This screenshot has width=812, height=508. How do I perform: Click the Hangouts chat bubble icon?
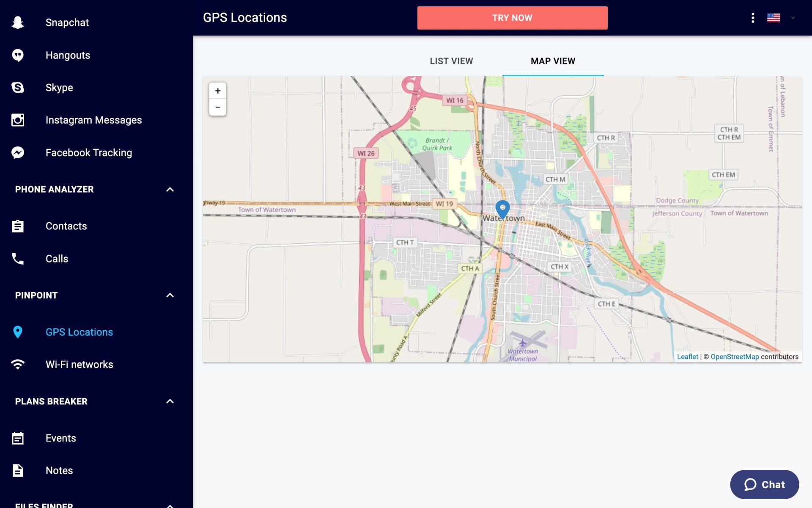pyautogui.click(x=18, y=55)
